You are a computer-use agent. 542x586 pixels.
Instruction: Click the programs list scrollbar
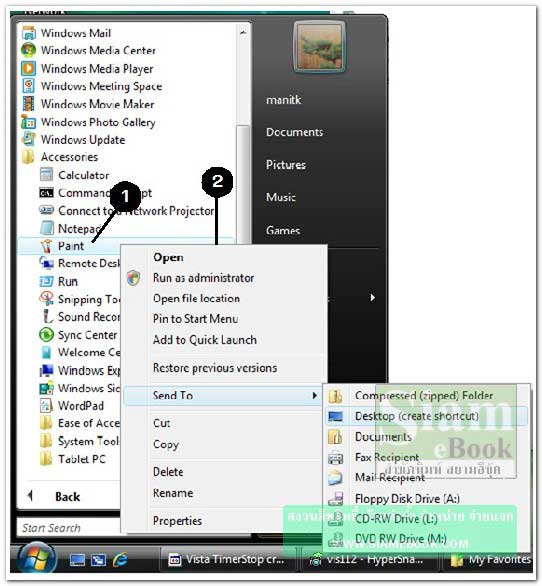pos(243,183)
